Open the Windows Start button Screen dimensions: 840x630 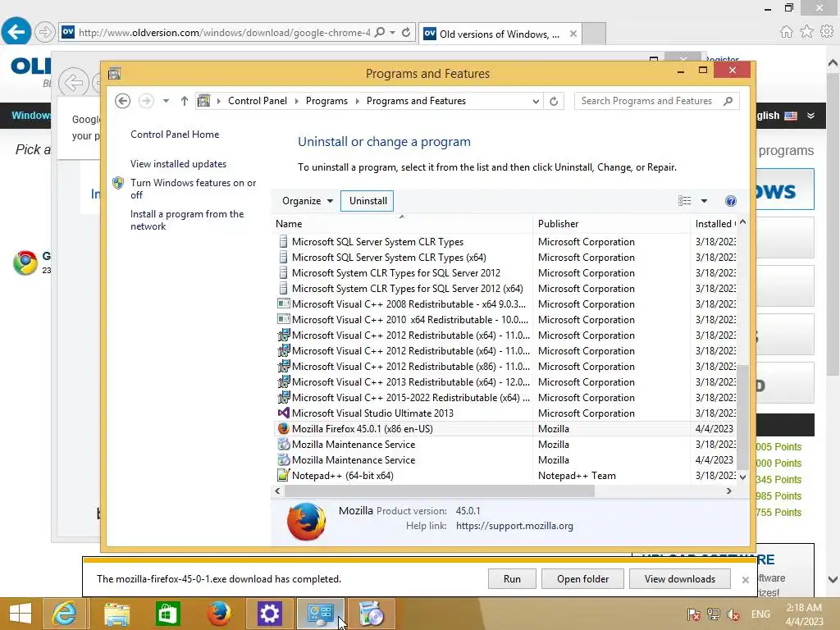(21, 614)
